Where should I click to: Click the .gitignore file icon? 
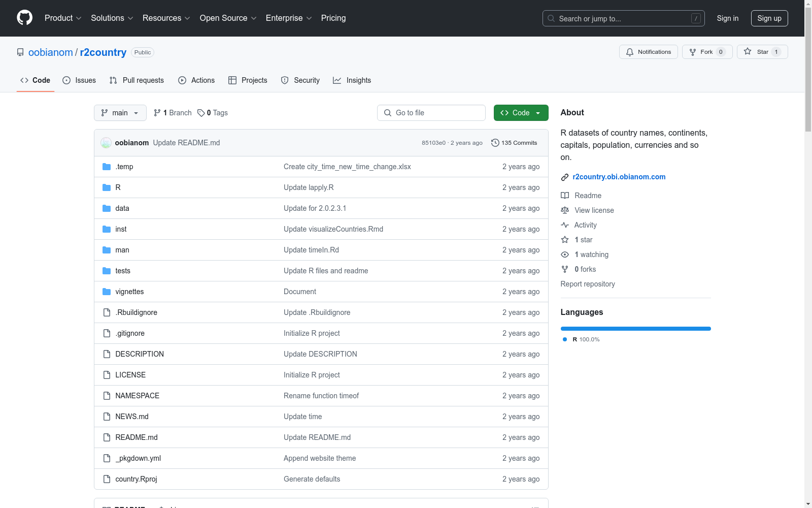pyautogui.click(x=107, y=333)
